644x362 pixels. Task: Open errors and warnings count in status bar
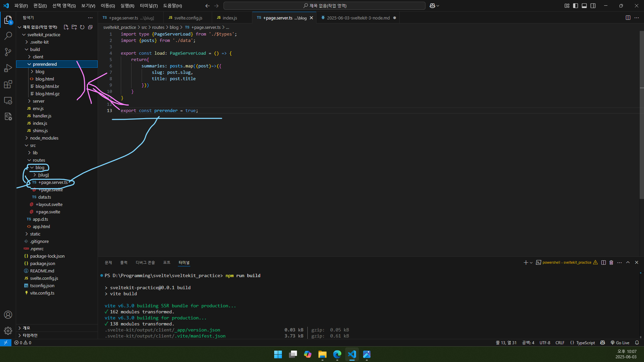(23, 343)
